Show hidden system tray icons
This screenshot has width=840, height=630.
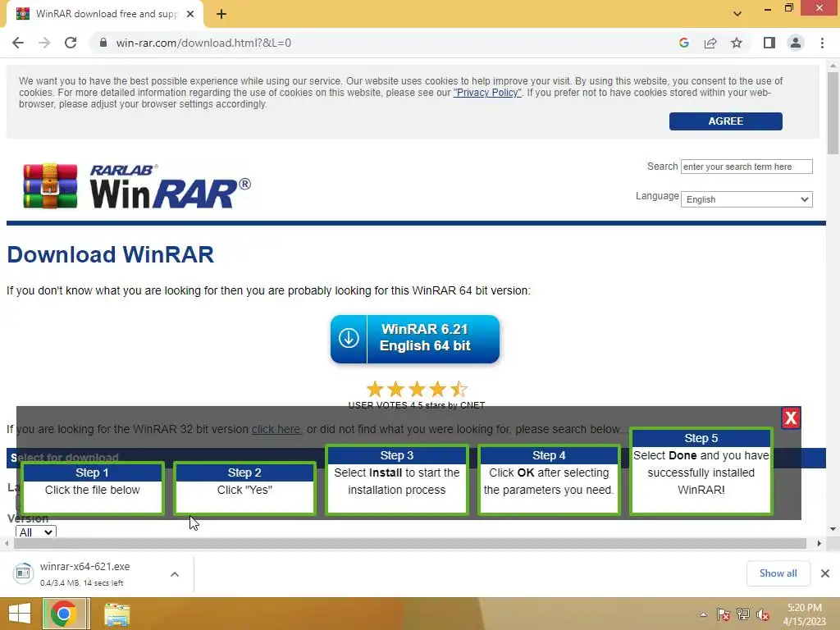pos(703,614)
